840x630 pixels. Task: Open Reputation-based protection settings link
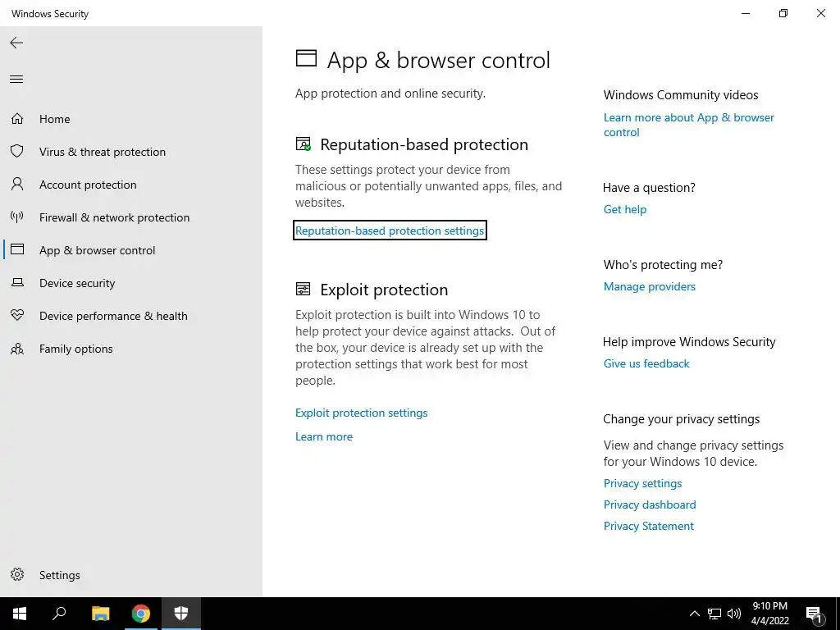pos(390,231)
